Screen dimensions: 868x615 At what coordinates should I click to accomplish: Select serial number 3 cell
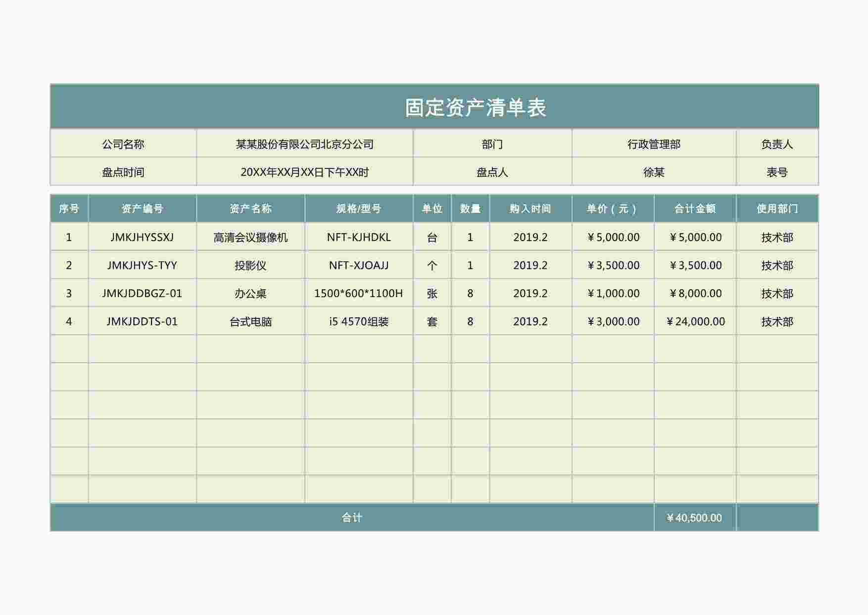coord(69,293)
